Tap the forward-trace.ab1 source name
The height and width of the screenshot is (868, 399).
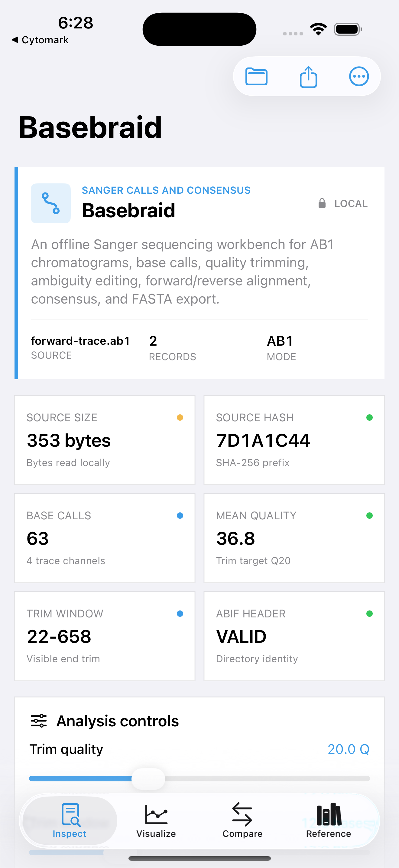(x=80, y=341)
